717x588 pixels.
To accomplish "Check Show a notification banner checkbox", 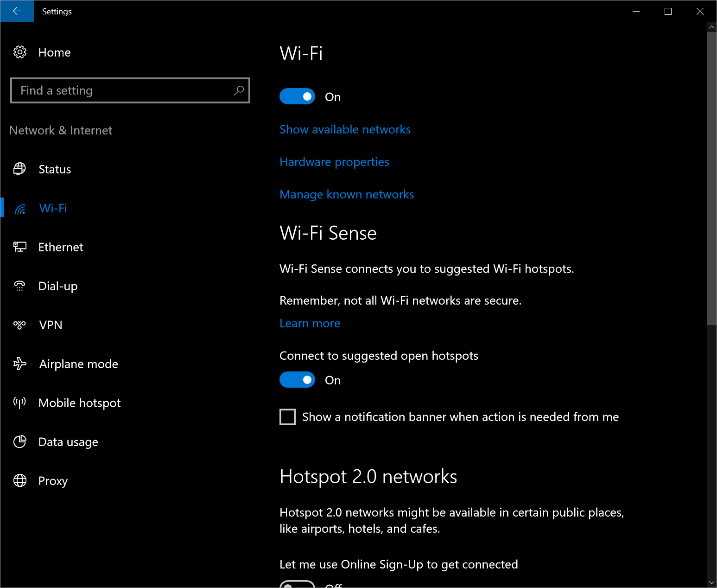I will (287, 417).
